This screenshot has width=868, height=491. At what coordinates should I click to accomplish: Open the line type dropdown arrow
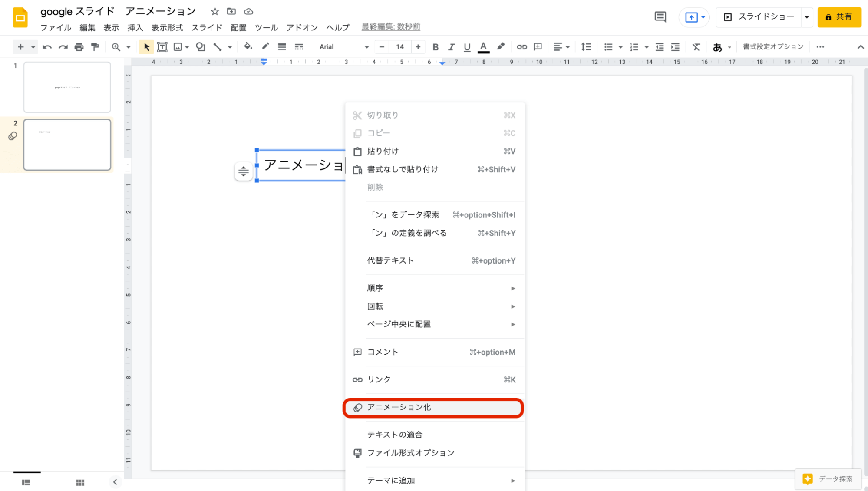pyautogui.click(x=230, y=47)
